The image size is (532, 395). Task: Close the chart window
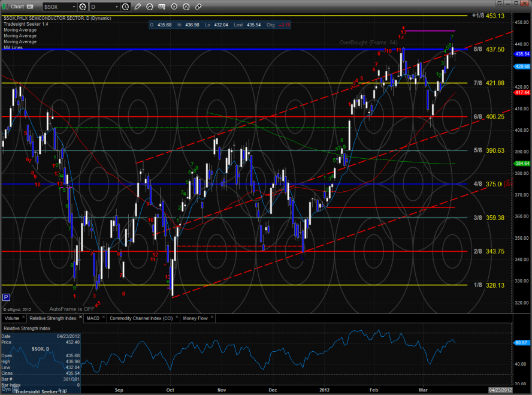click(x=525, y=3)
